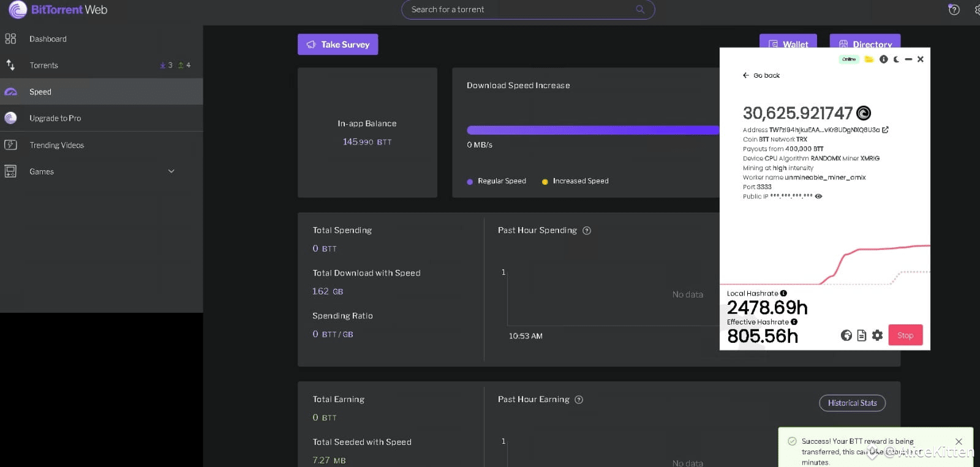Image resolution: width=980 pixels, height=467 pixels.
Task: Click the Total Seeded with Speed 7.27 MB value
Action: pos(329,460)
